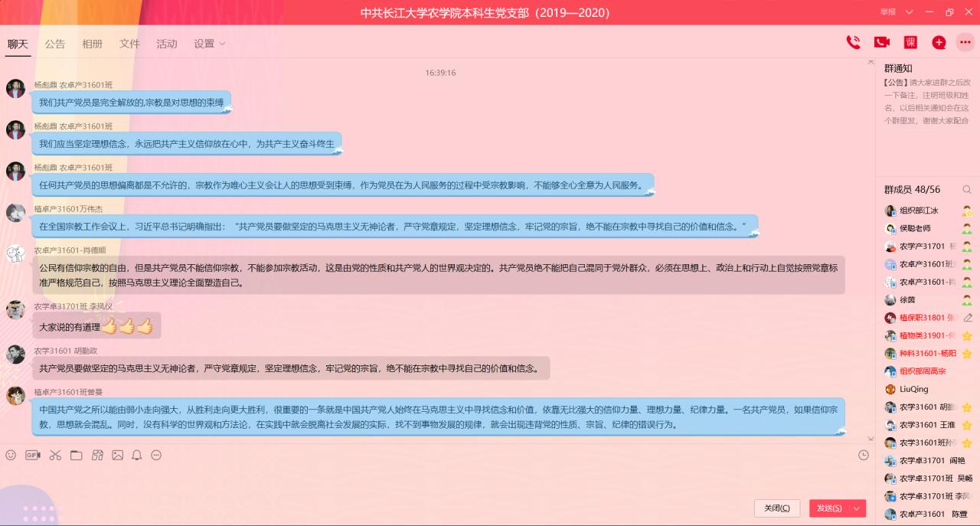This screenshot has height=526, width=980.
Task: Open the group class (课) feature
Action: [910, 43]
